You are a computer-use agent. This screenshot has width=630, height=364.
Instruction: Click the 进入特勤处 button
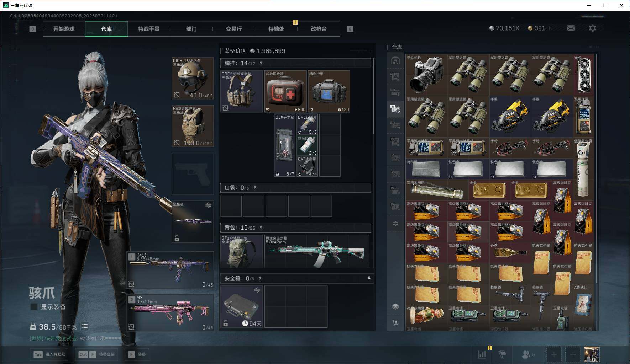50,354
